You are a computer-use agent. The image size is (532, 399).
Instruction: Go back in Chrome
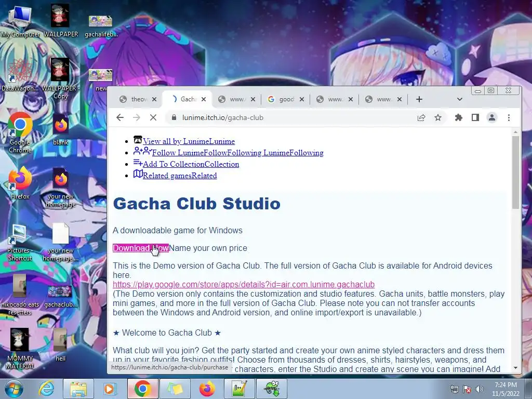click(x=120, y=118)
